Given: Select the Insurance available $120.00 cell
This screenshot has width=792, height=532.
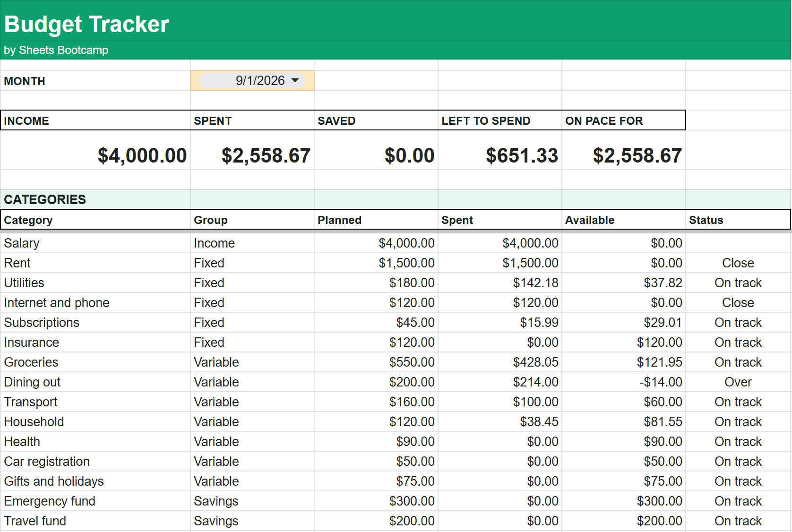Looking at the screenshot, I should point(624,342).
